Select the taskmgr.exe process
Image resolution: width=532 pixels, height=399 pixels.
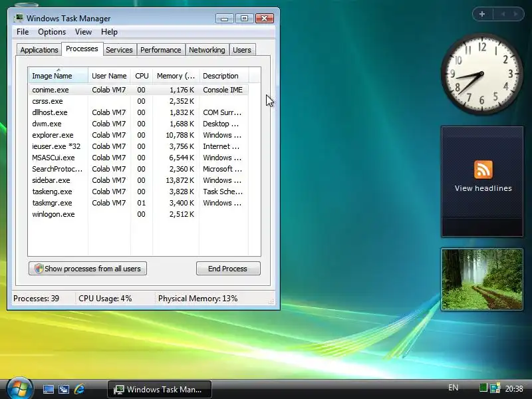point(138,203)
